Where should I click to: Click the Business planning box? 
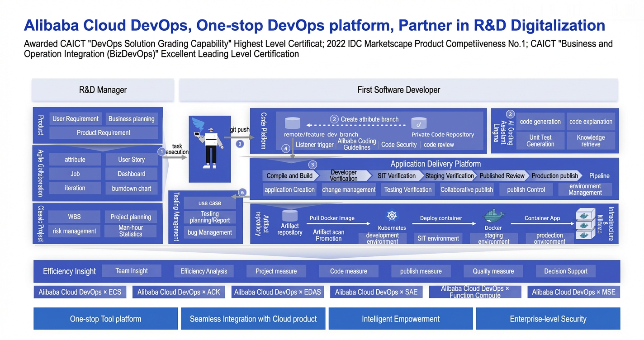(131, 119)
